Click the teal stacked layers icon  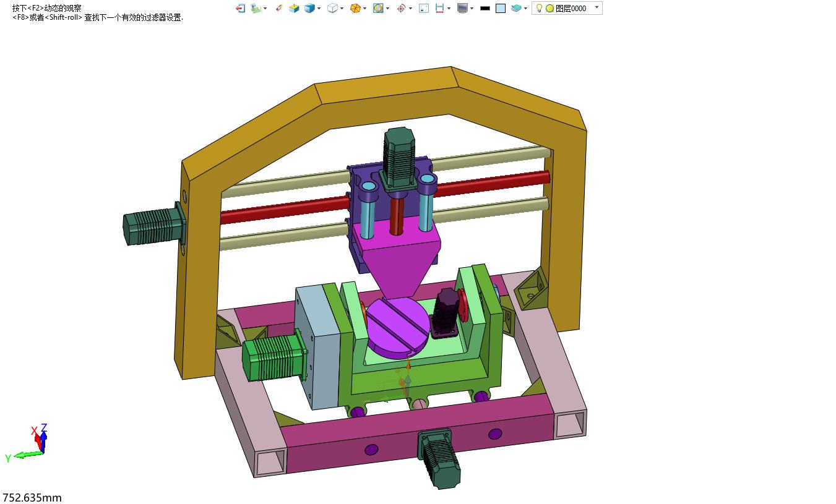pyautogui.click(x=516, y=8)
